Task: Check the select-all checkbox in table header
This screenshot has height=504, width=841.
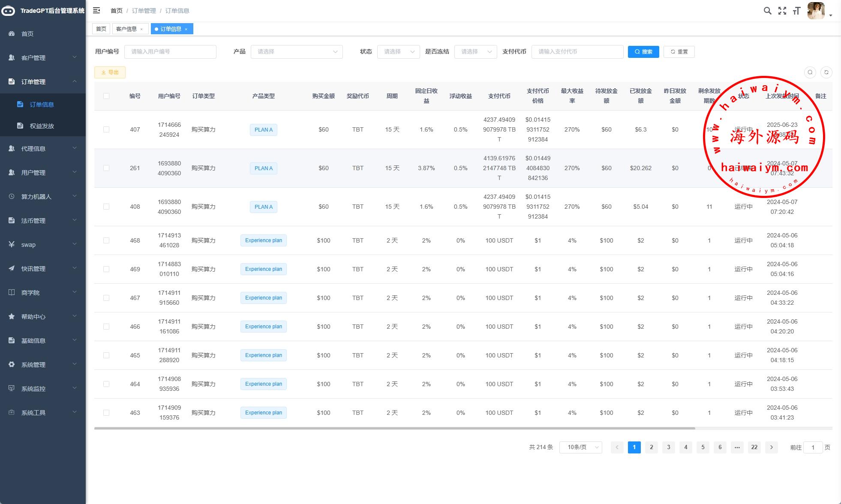Action: [106, 96]
